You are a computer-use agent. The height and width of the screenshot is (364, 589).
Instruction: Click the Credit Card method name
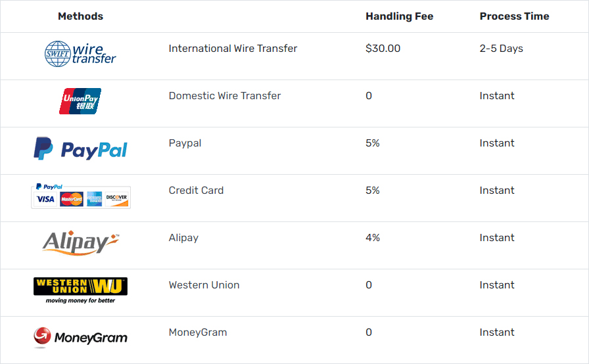[196, 191]
